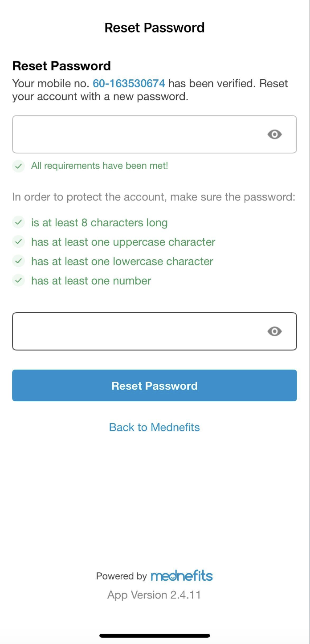Click checkmark icon for one number rule
This screenshot has width=310, height=644.
pos(18,281)
